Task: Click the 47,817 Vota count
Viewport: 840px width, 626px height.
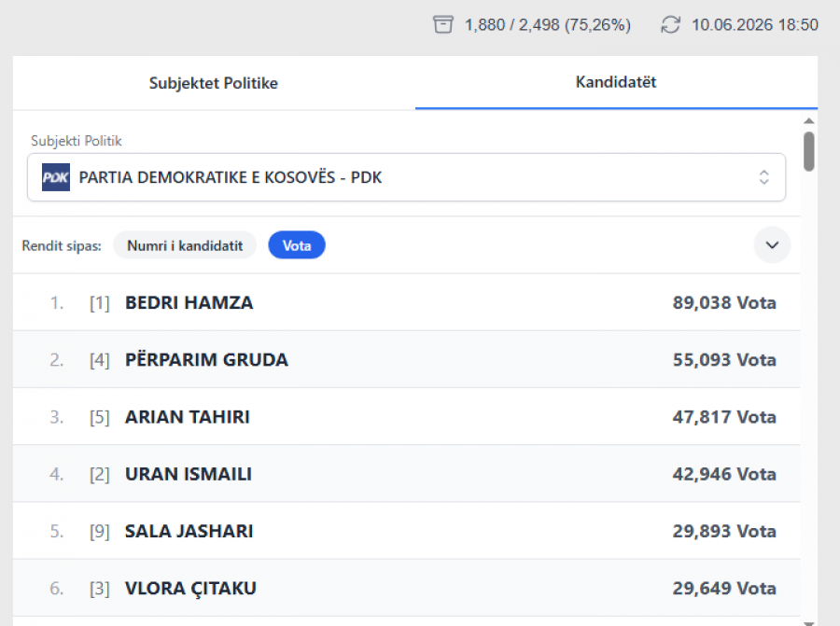Action: 724,417
